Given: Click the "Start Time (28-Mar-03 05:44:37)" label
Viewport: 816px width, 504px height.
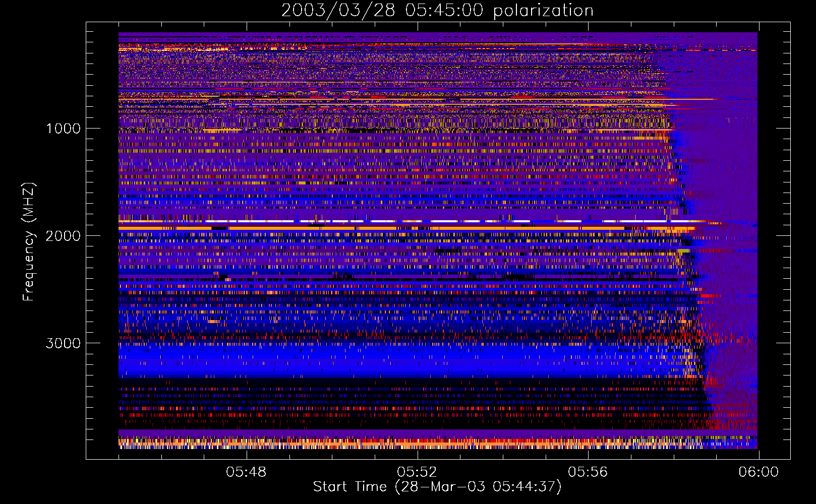Looking at the screenshot, I should (437, 487).
